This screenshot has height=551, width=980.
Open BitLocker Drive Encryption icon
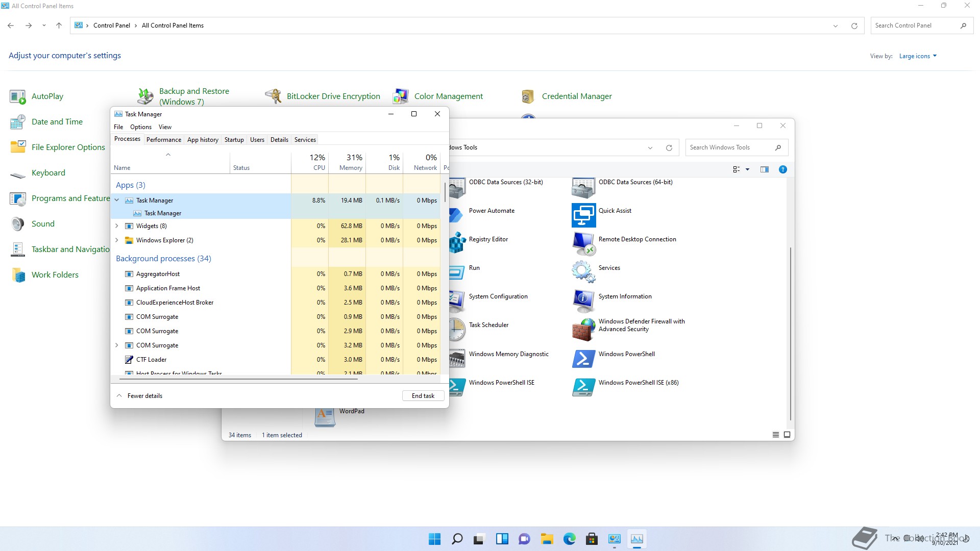pos(273,96)
